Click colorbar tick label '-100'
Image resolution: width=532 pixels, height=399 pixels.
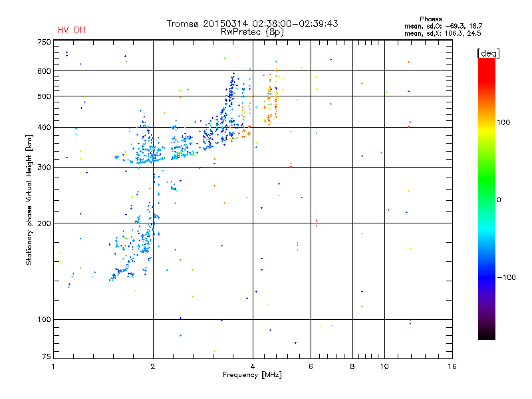click(x=506, y=277)
